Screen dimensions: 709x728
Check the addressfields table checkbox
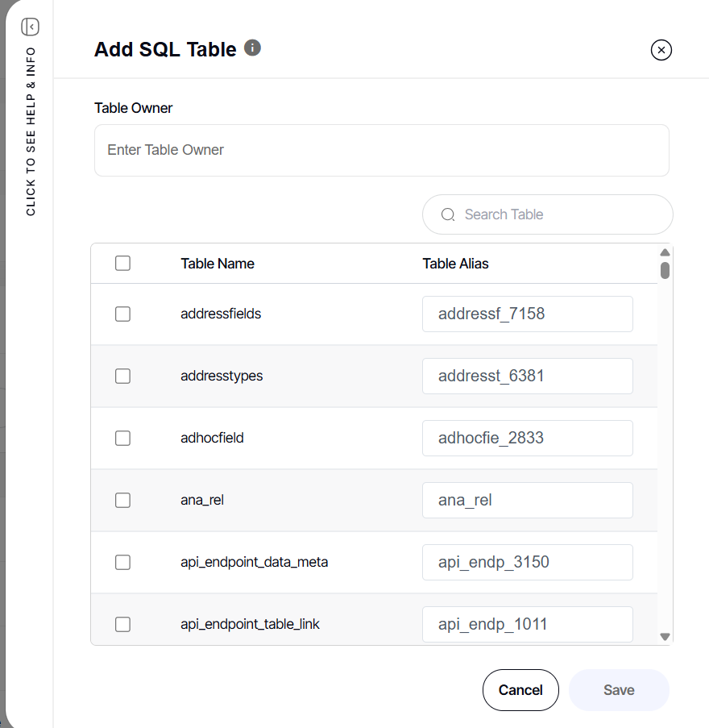(x=122, y=314)
